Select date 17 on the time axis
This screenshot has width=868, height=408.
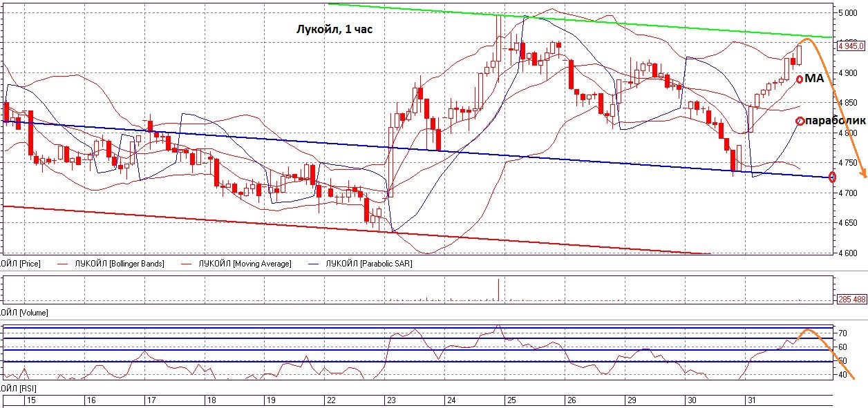[x=153, y=400]
